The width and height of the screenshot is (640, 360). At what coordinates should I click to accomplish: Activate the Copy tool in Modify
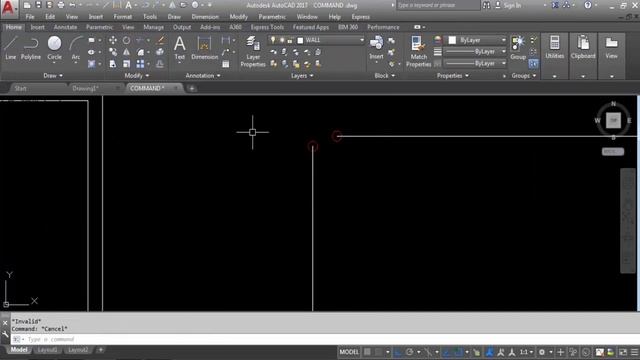click(x=113, y=52)
